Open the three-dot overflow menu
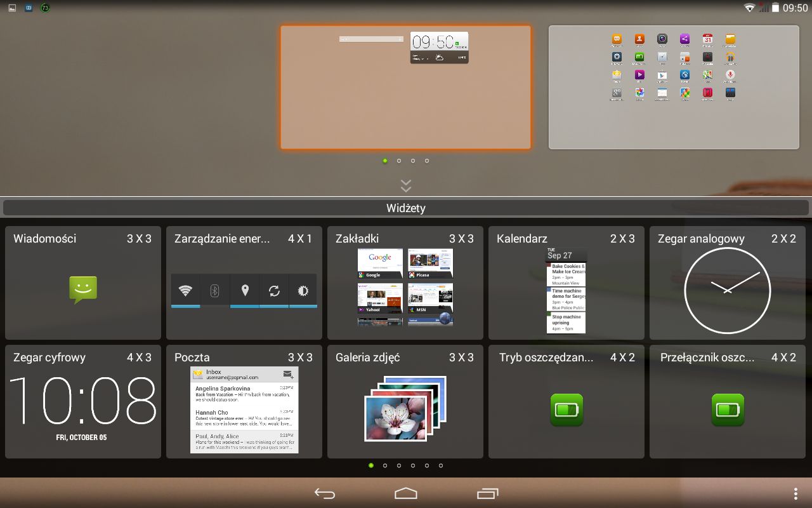 click(796, 493)
